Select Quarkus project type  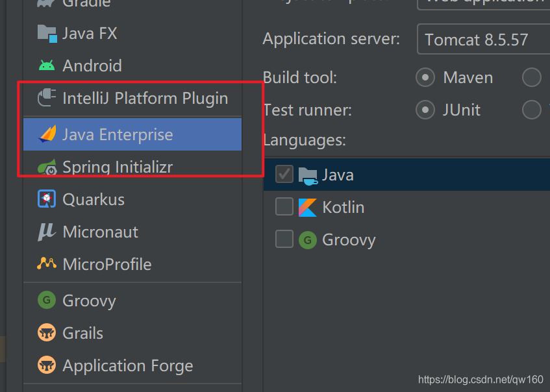132,199
